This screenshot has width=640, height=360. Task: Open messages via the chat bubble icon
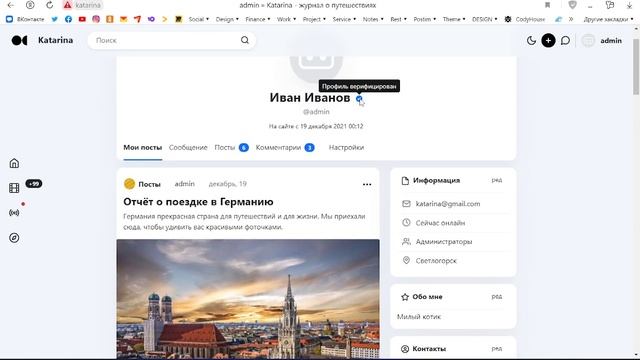[565, 40]
